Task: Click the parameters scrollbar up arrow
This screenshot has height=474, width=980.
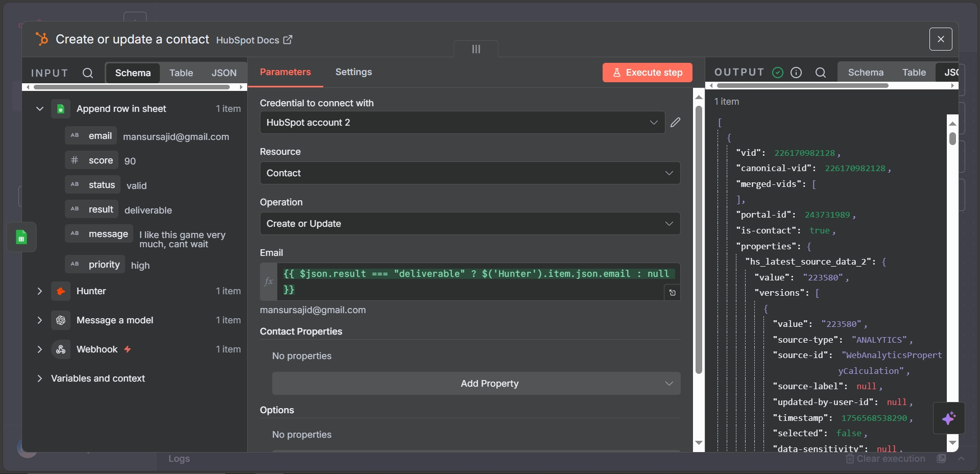Action: pyautogui.click(x=699, y=97)
